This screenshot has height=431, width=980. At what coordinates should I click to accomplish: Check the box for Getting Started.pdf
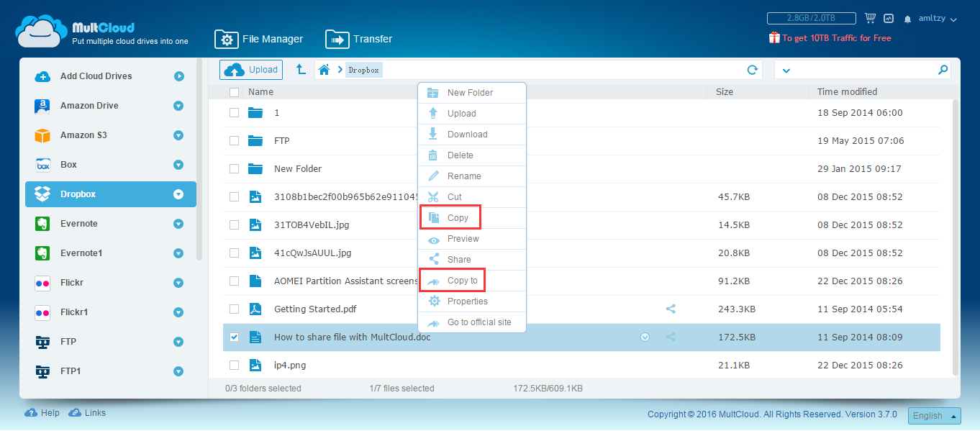(234, 309)
